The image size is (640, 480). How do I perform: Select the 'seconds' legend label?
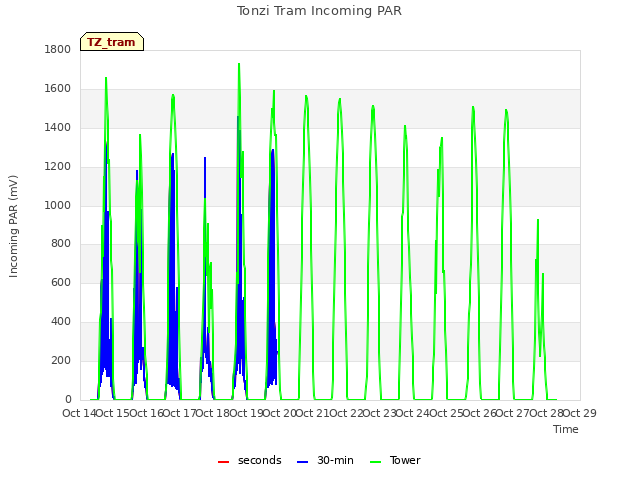[x=260, y=460]
